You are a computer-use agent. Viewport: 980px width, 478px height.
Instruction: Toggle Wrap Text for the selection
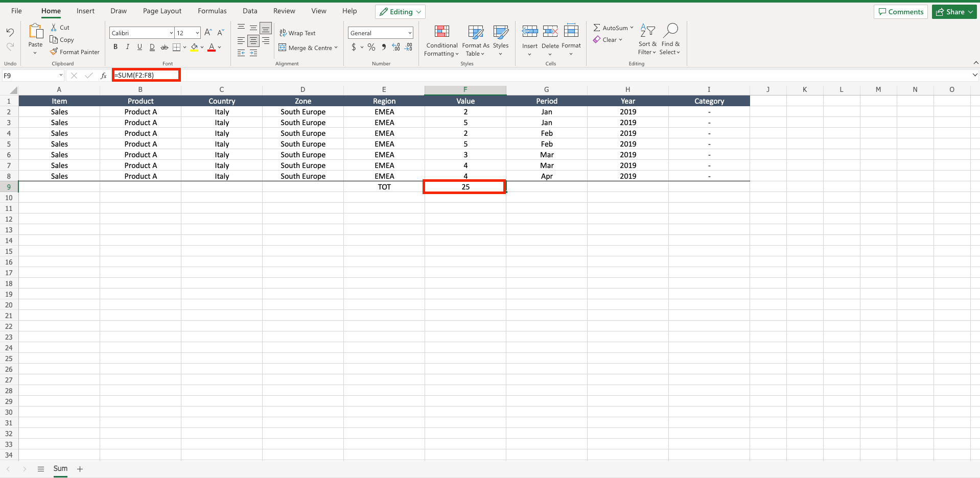coord(298,33)
